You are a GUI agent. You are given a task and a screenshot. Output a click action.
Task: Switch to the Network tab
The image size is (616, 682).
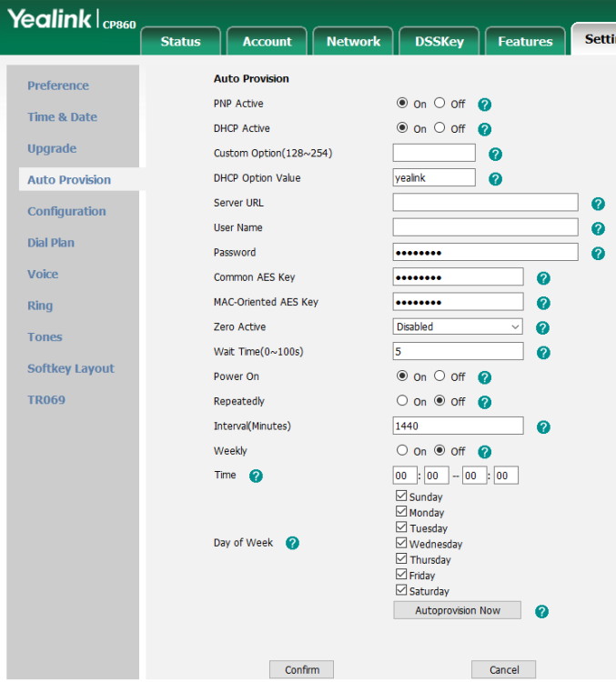[x=353, y=41]
